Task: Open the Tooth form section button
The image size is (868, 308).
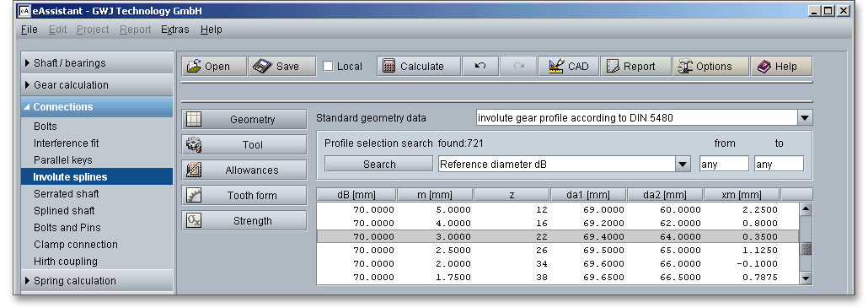Action: pyautogui.click(x=244, y=196)
